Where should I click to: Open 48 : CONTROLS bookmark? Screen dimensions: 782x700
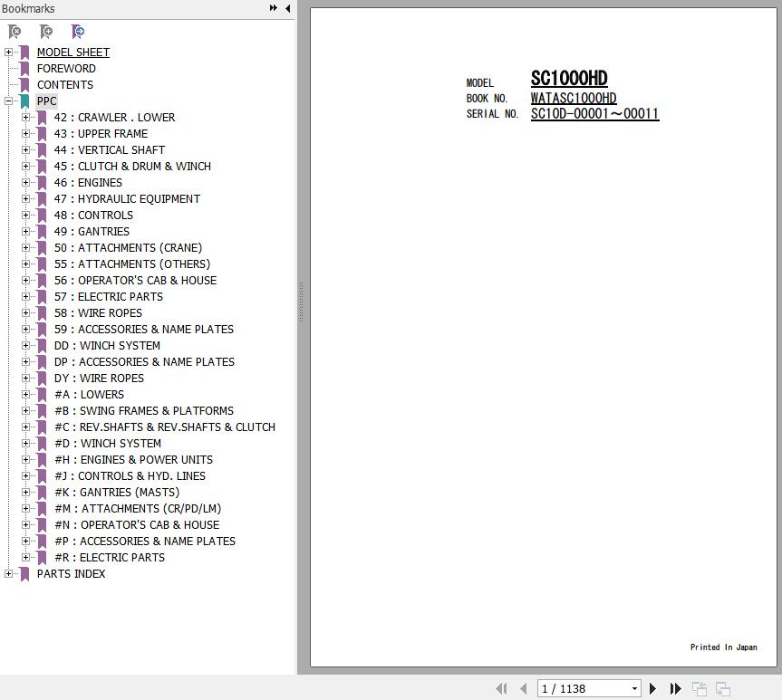(x=93, y=215)
